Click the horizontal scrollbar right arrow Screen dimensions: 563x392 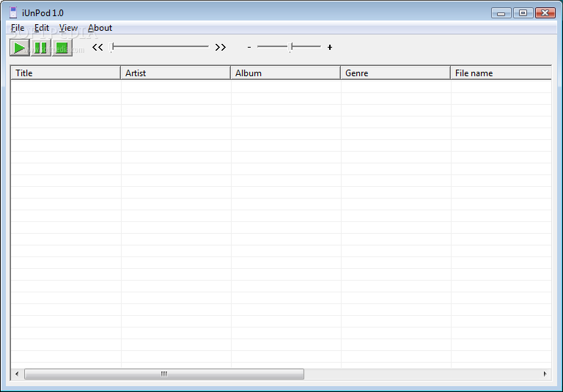(x=545, y=374)
